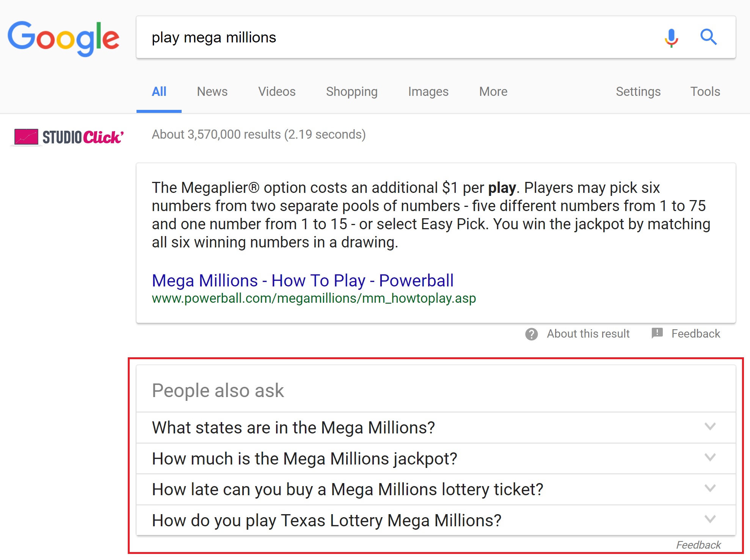Click chevron beside What states question

coord(710,426)
